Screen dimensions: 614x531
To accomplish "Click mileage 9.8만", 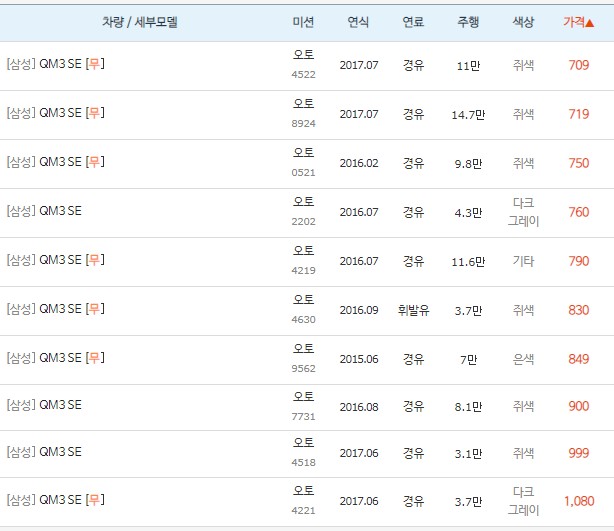I will point(468,164).
